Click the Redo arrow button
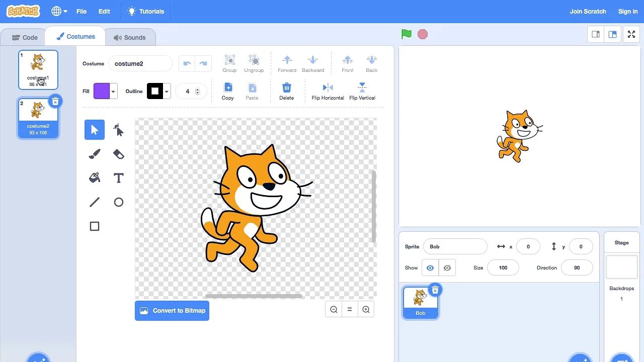The width and height of the screenshot is (644, 362). click(x=203, y=64)
